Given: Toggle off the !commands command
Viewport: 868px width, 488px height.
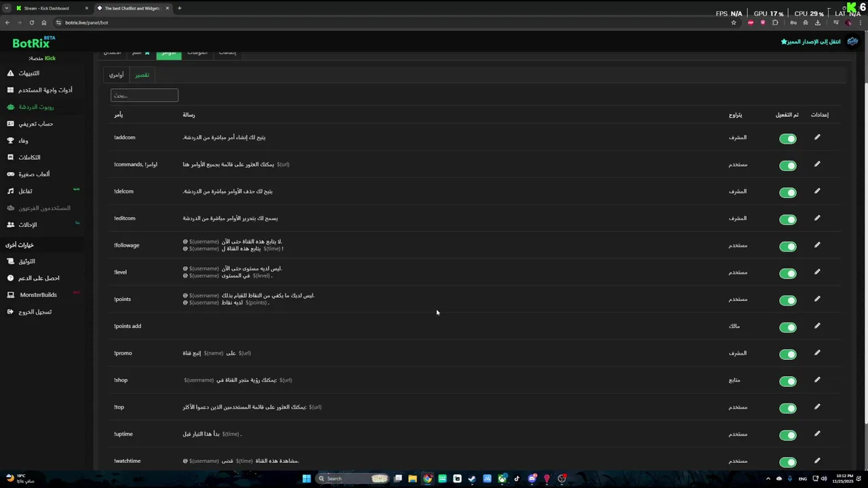Looking at the screenshot, I should tap(787, 165).
